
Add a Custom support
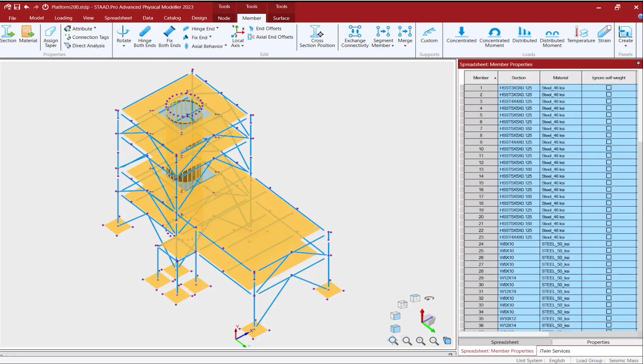[x=429, y=34]
